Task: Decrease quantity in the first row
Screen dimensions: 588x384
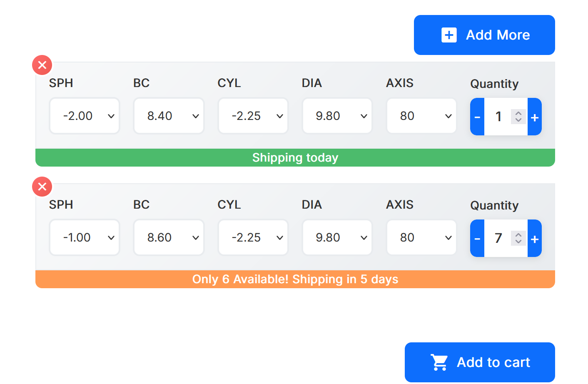Action: coord(477,117)
